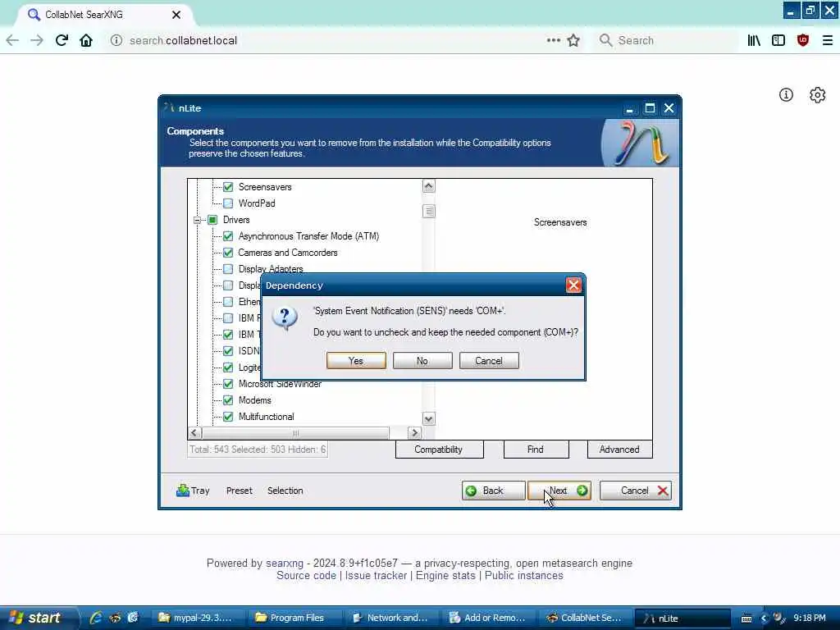Toggle the Microsoft SideWinder checkbox
The width and height of the screenshot is (840, 630).
click(x=228, y=384)
